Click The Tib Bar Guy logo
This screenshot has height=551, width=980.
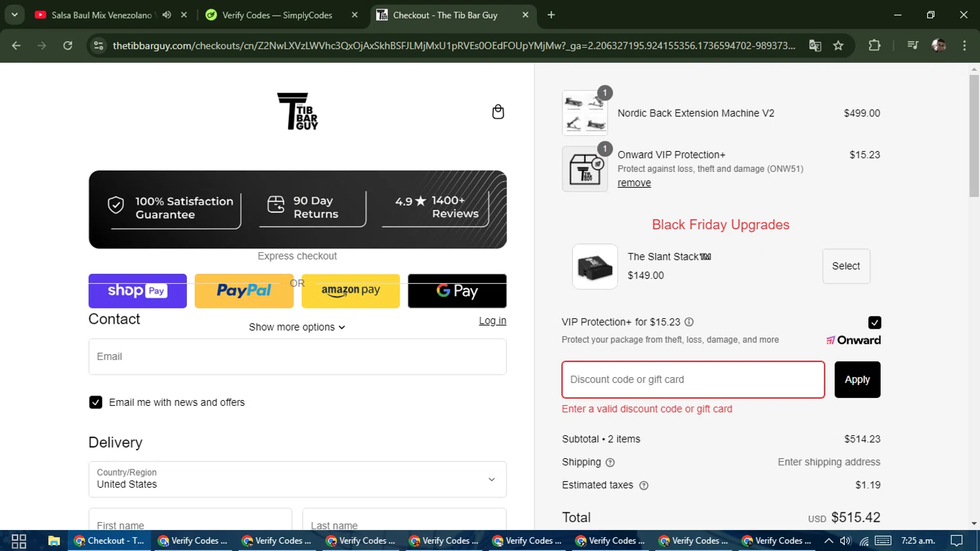click(x=297, y=111)
